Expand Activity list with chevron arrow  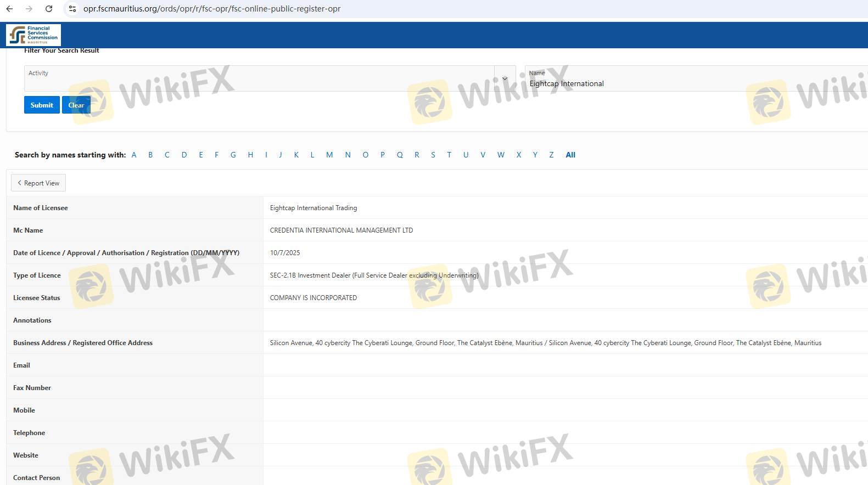(x=505, y=78)
